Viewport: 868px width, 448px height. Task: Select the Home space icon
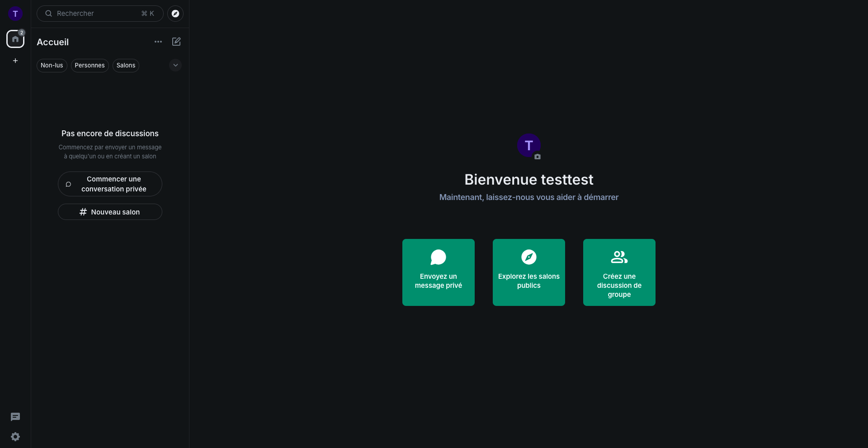(15, 39)
